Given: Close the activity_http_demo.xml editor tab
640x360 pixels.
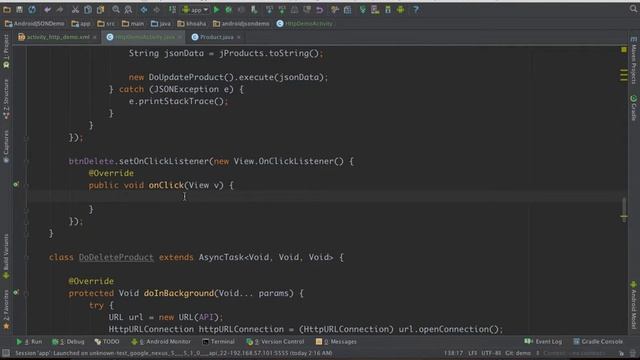Looking at the screenshot, I should click(95, 37).
